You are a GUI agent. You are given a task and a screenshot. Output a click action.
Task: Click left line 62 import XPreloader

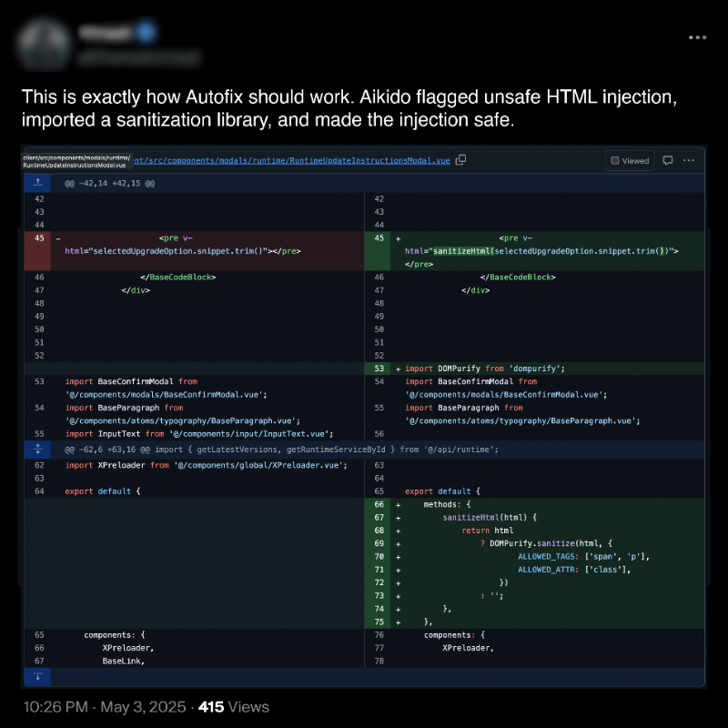tap(207, 465)
